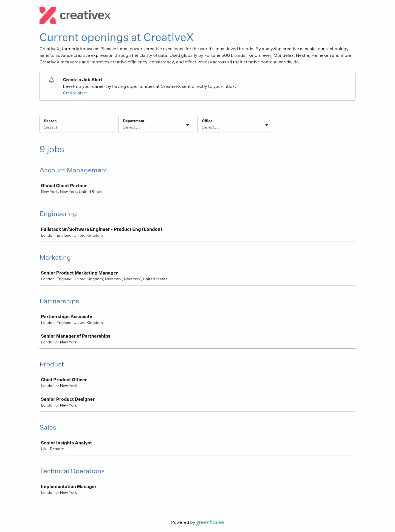The height and width of the screenshot is (532, 395).
Task: Click the Create alert link
Action: pos(75,93)
